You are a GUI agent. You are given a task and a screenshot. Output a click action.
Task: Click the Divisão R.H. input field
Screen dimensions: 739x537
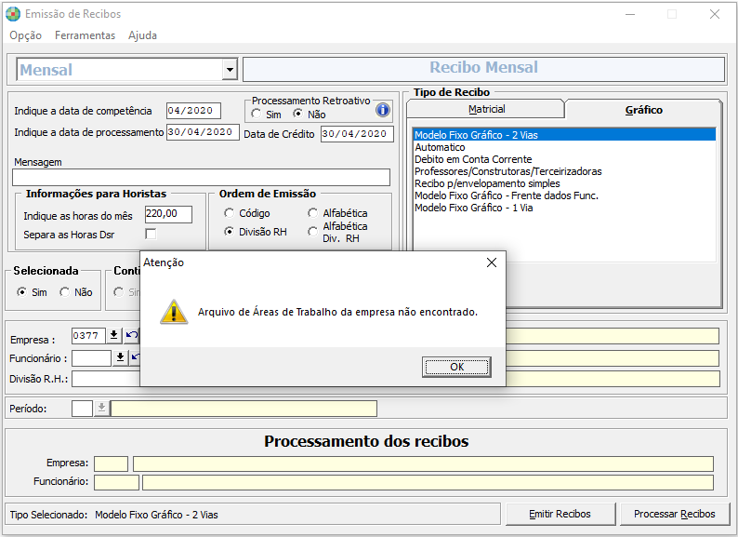(x=106, y=379)
